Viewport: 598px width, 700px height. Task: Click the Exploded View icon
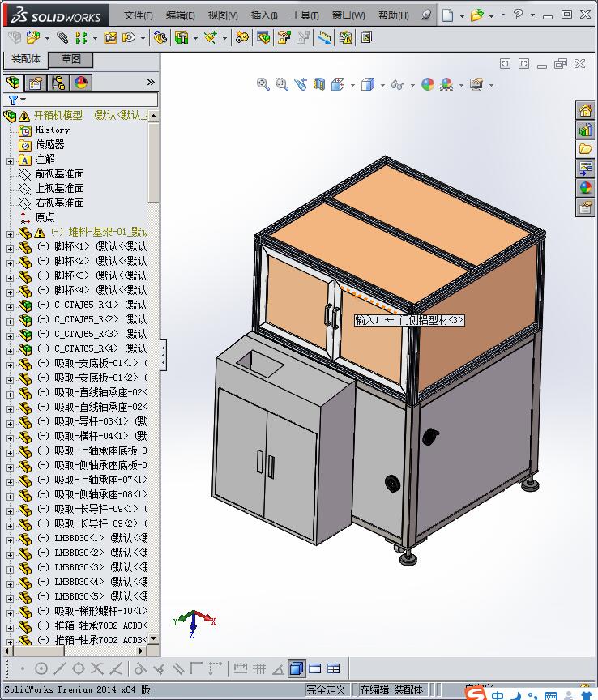(x=284, y=37)
